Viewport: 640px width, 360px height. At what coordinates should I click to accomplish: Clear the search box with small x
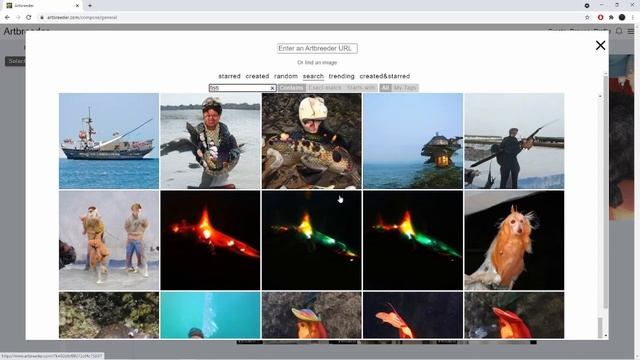[273, 88]
